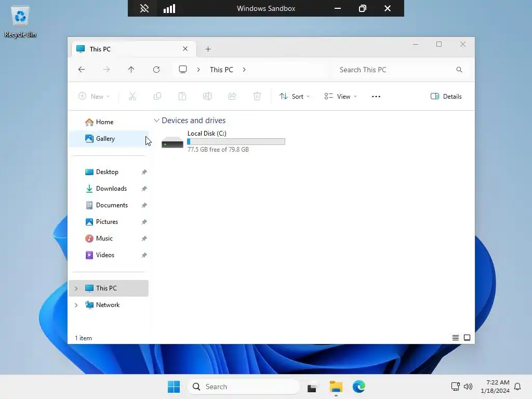Click Local Disk (C:) usage bar
The height and width of the screenshot is (399, 532).
click(x=236, y=141)
